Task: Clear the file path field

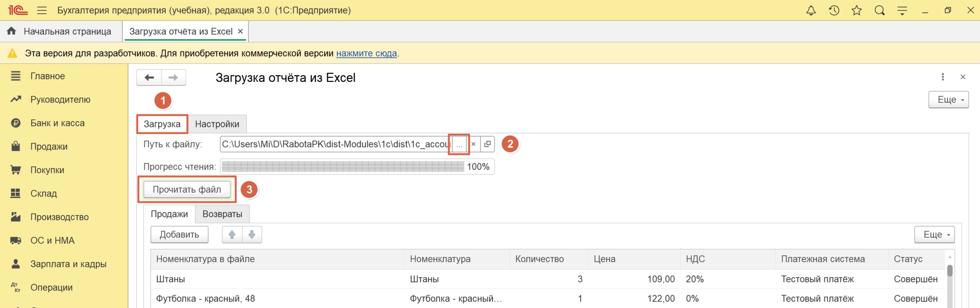Action: tap(473, 144)
